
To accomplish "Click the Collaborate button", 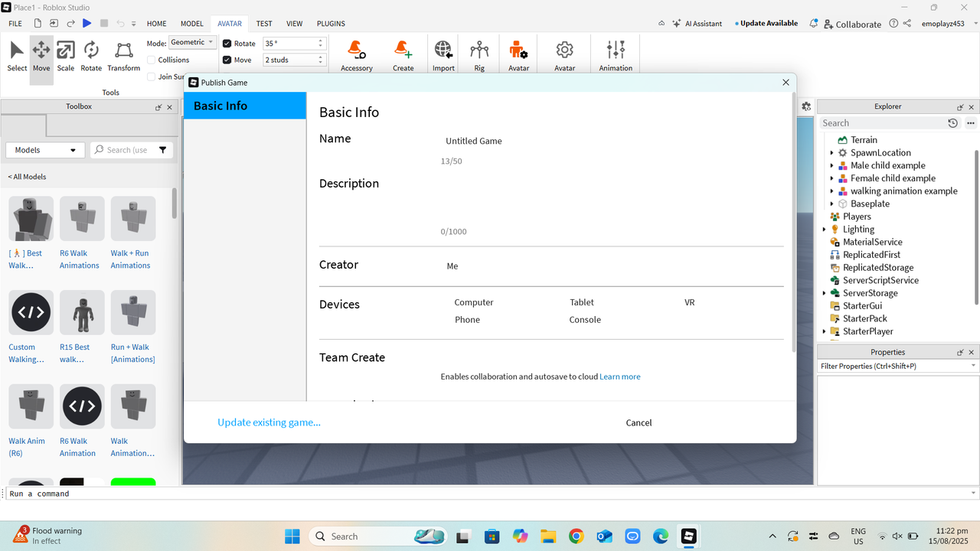I will click(x=852, y=24).
